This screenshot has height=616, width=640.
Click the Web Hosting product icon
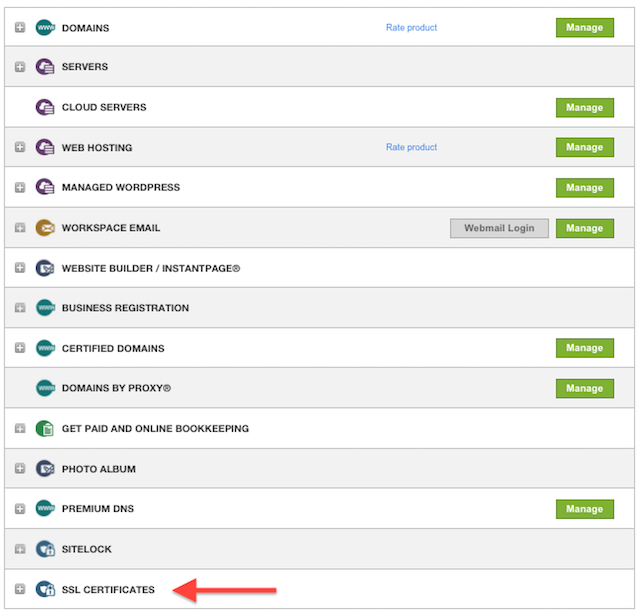pos(45,147)
